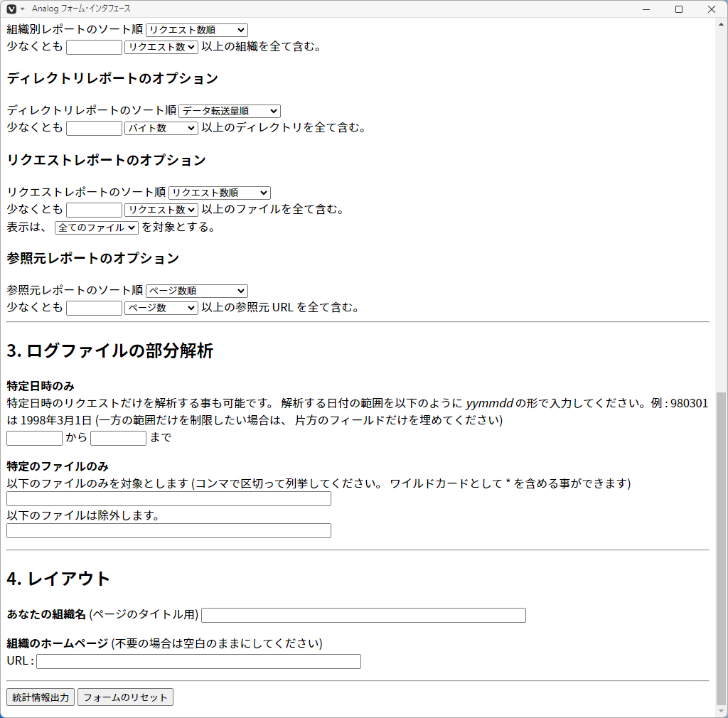Viewport: 728px width, 718px height.
Task: Minimize the Analog form window
Action: pos(646,9)
